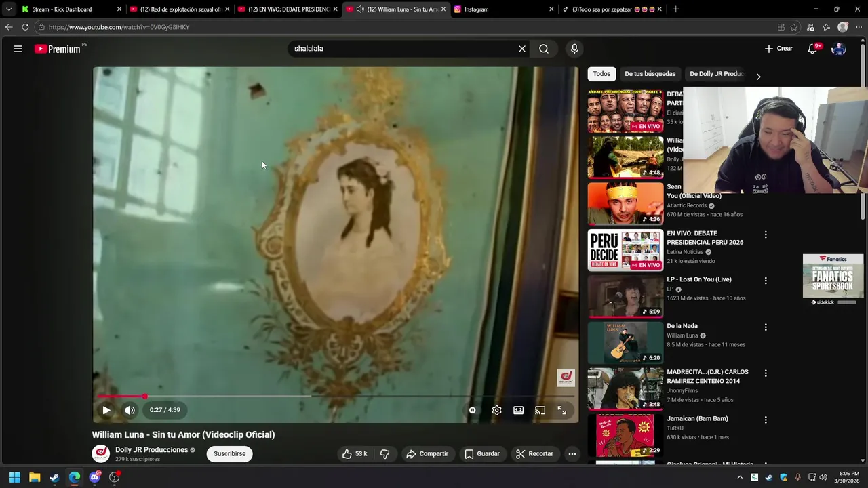Open options for Jamaican (Bam Bam) video
The image size is (868, 488).
coord(766,420)
